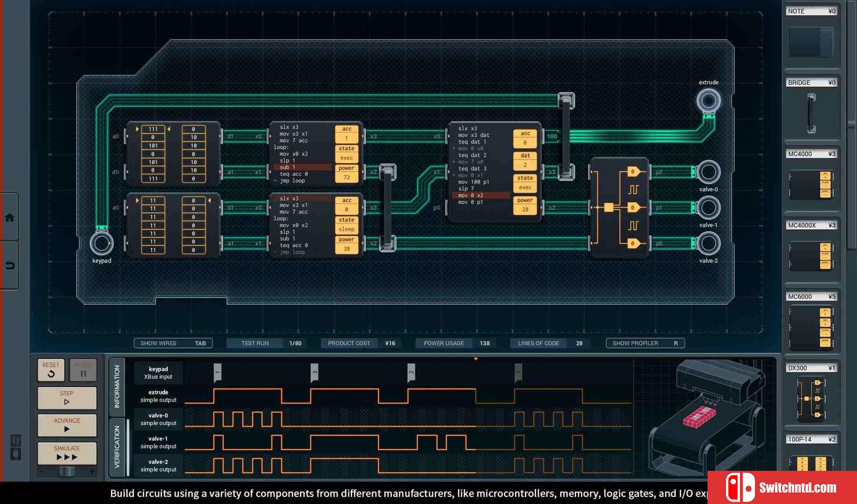Click the 3D printer preview image

707,417
